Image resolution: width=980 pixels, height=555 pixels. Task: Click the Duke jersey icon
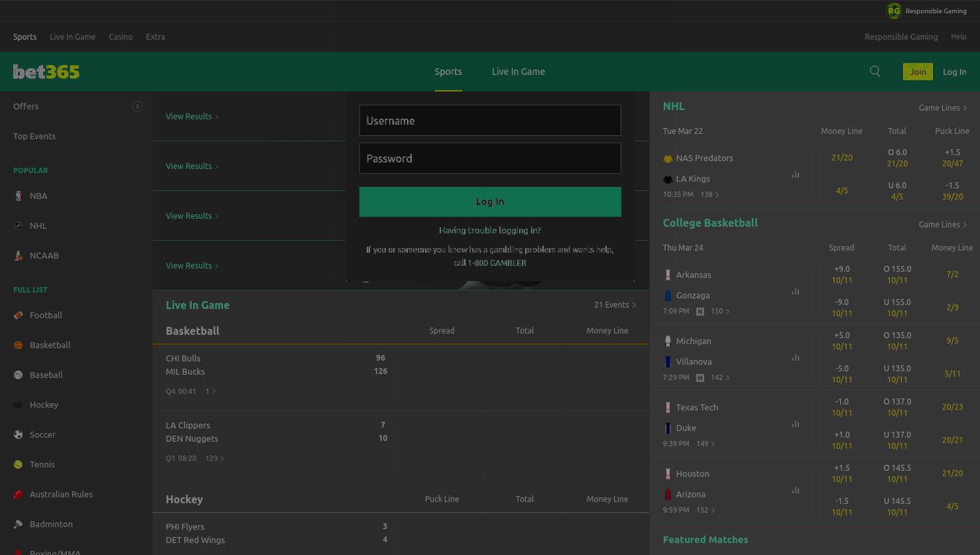[668, 428]
